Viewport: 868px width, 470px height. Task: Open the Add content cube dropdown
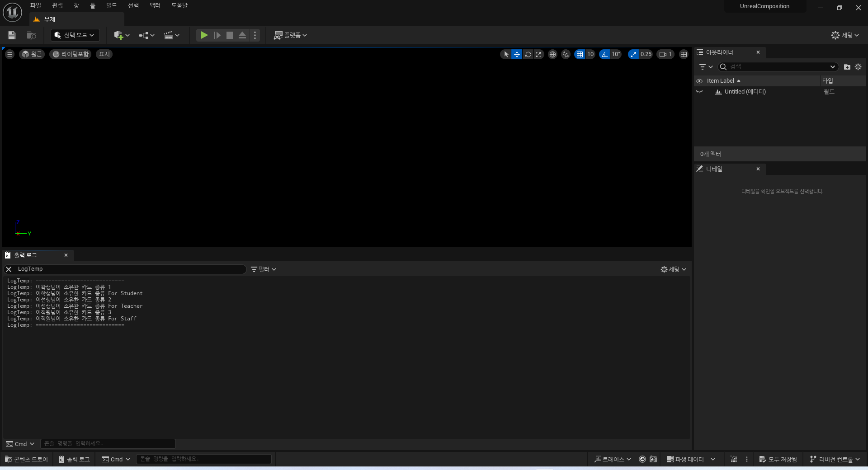click(122, 35)
